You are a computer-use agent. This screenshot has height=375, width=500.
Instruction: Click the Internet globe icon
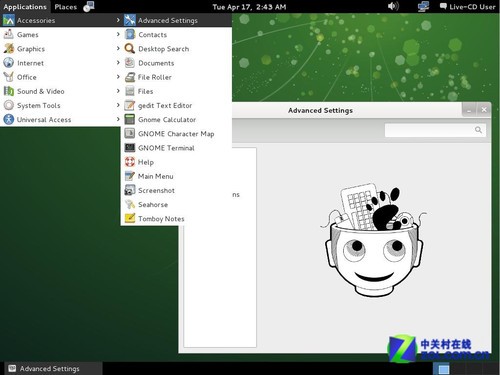(x=9, y=63)
